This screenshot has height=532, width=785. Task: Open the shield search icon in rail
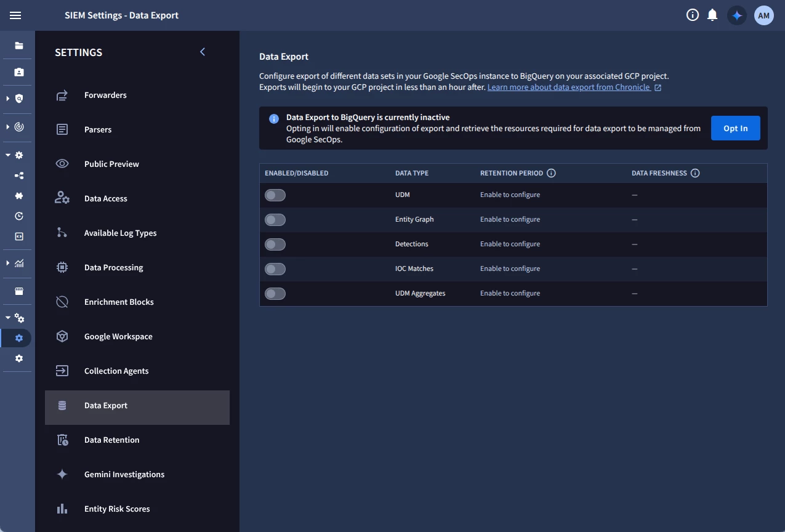coord(19,99)
